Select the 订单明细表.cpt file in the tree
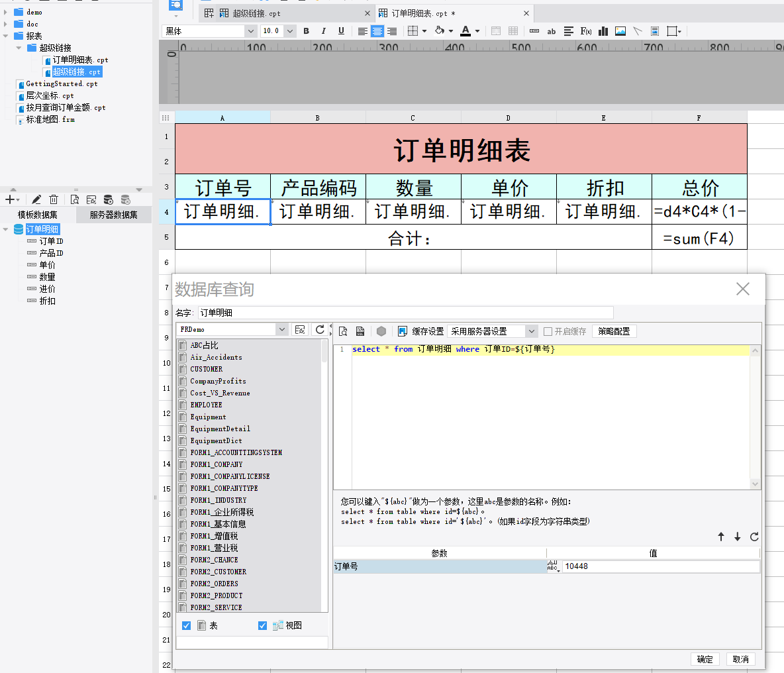The height and width of the screenshot is (673, 784). tap(80, 60)
